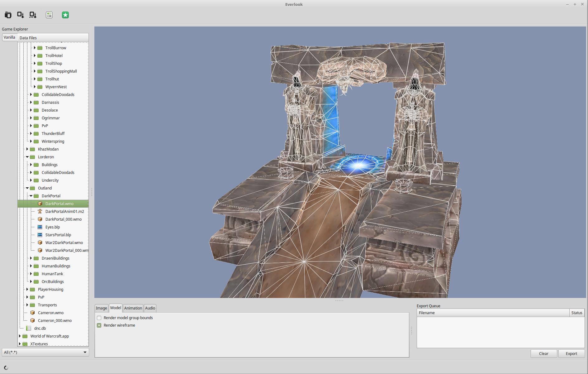The image size is (588, 374).
Task: Open the Audio tab
Action: click(150, 308)
